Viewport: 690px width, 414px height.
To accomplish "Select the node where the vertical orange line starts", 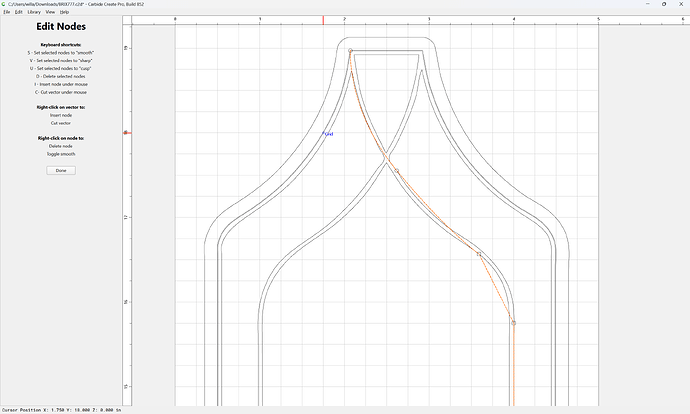I will point(514,323).
